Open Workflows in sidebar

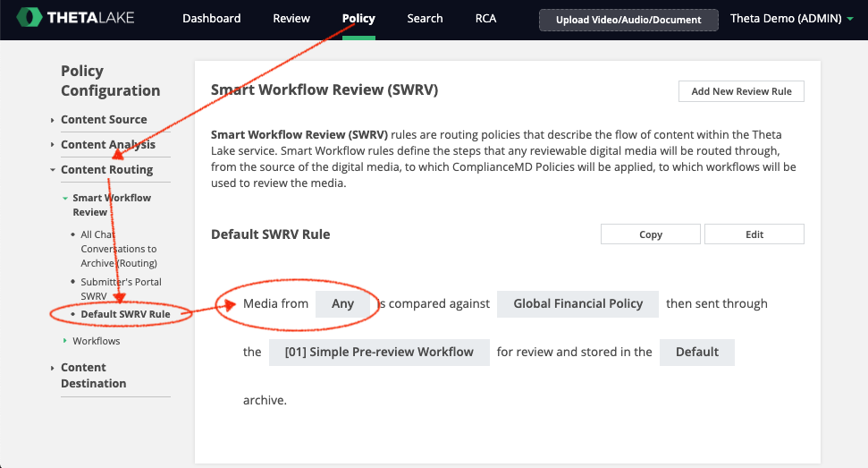pyautogui.click(x=97, y=341)
